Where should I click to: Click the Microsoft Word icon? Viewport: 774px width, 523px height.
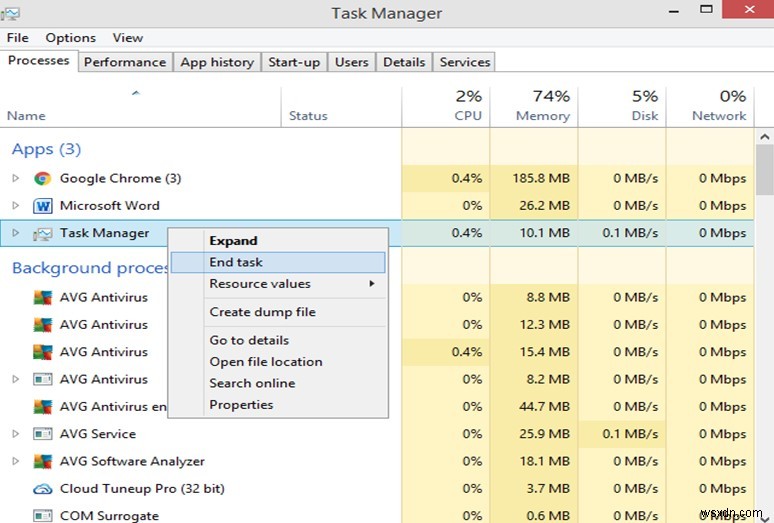pyautogui.click(x=42, y=206)
